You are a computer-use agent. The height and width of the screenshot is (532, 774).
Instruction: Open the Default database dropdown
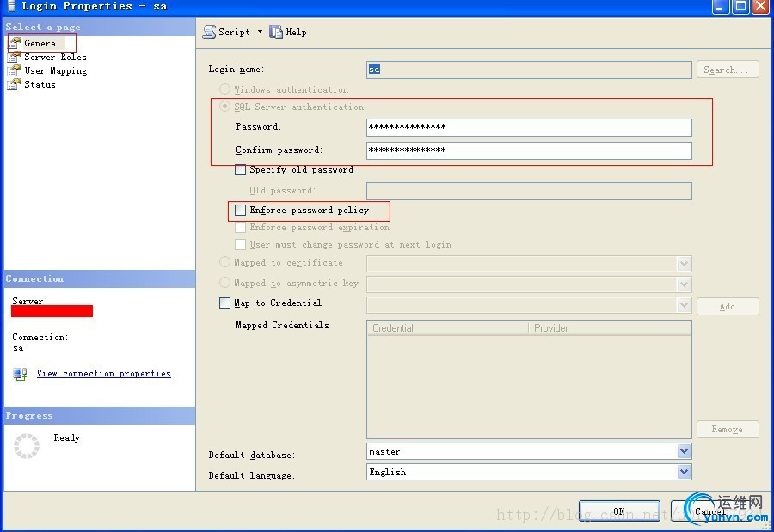click(684, 451)
